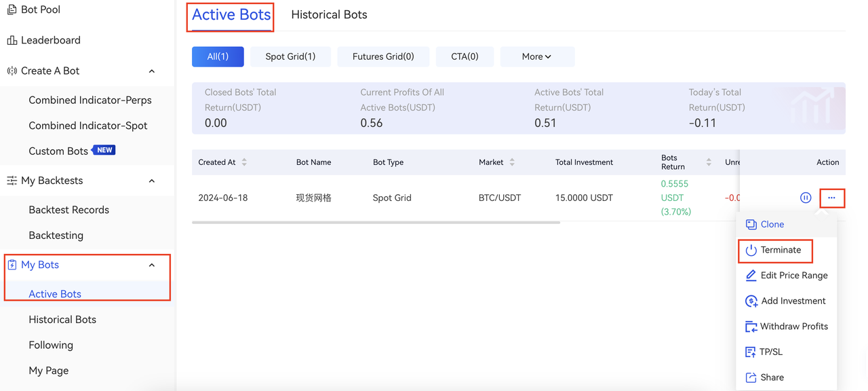The image size is (868, 391).
Task: Click the Bot Pool sidebar icon
Action: pos(12,10)
